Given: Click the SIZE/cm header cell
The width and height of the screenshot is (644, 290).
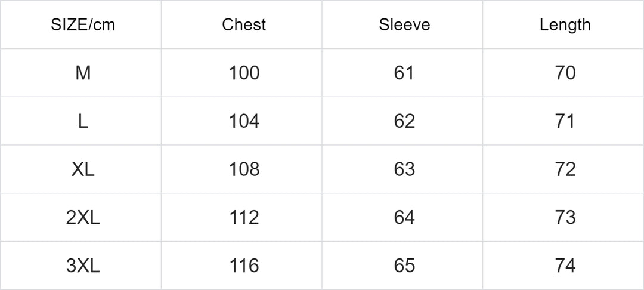Looking at the screenshot, I should [x=83, y=25].
